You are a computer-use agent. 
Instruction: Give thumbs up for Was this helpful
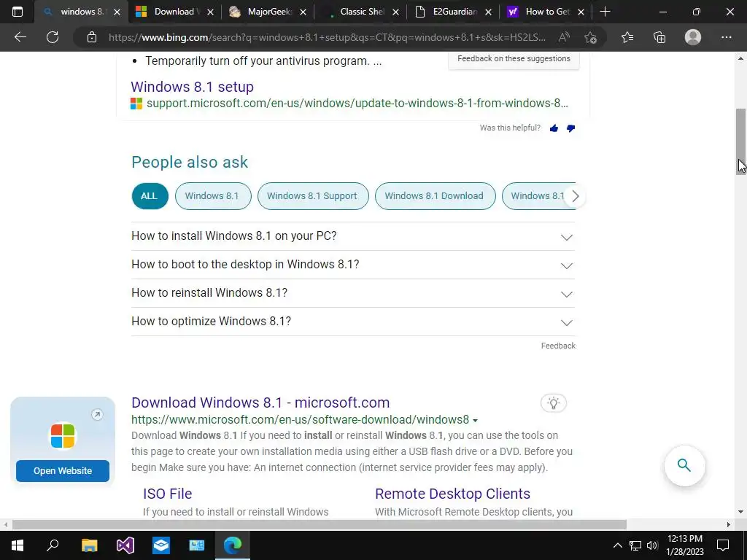tap(554, 128)
